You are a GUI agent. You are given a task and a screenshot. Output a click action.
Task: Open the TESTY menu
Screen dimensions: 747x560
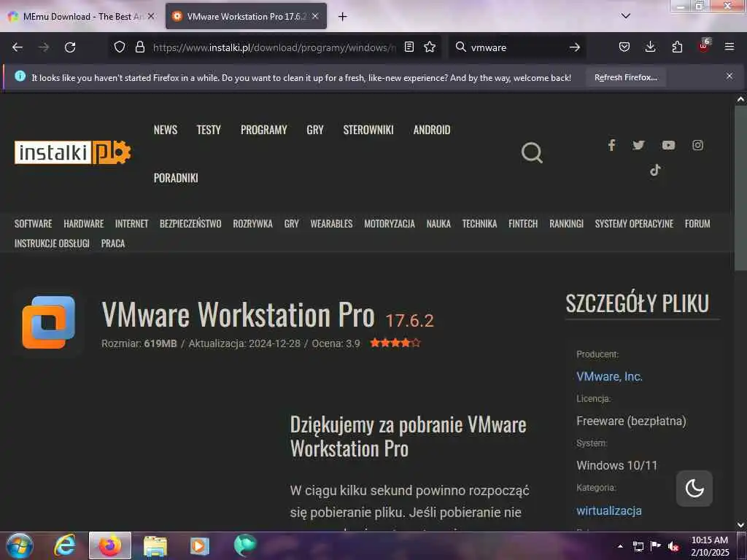(209, 130)
